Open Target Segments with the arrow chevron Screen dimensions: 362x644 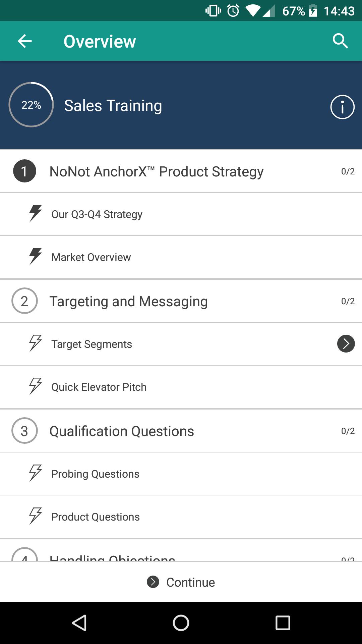(346, 344)
